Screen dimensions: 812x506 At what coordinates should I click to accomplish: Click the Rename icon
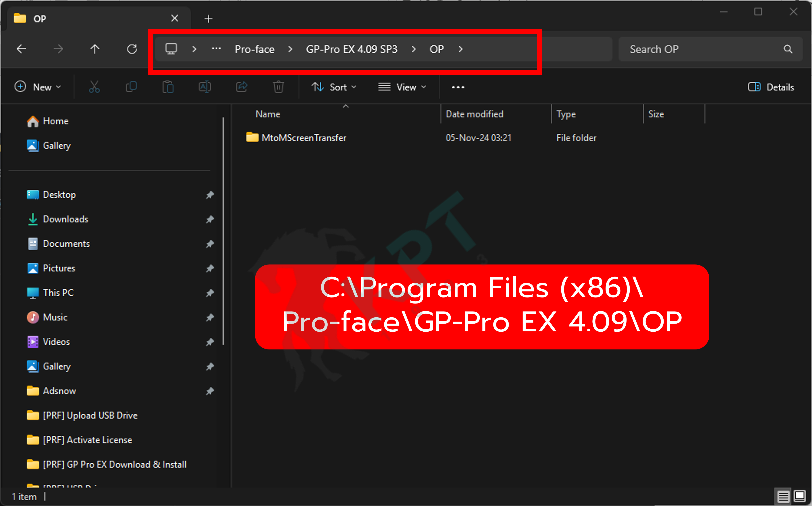(x=205, y=87)
